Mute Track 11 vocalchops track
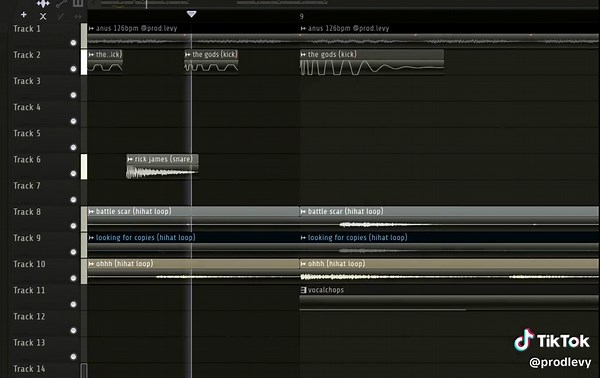This screenshot has height=378, width=600. click(73, 305)
